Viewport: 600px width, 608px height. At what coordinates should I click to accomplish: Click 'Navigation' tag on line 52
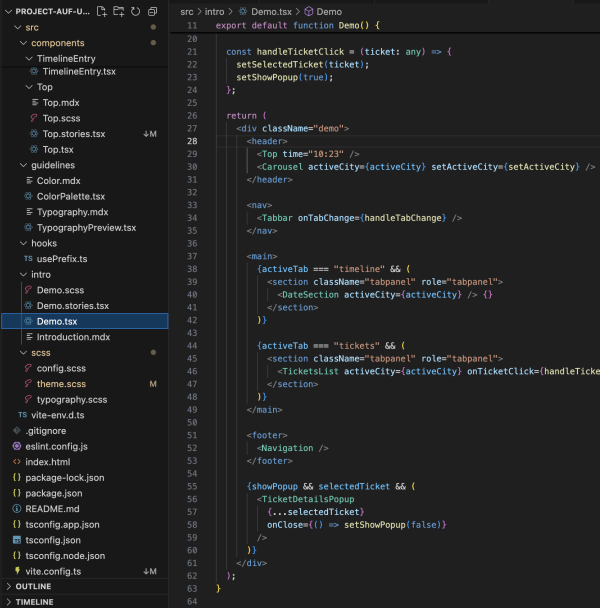287,448
